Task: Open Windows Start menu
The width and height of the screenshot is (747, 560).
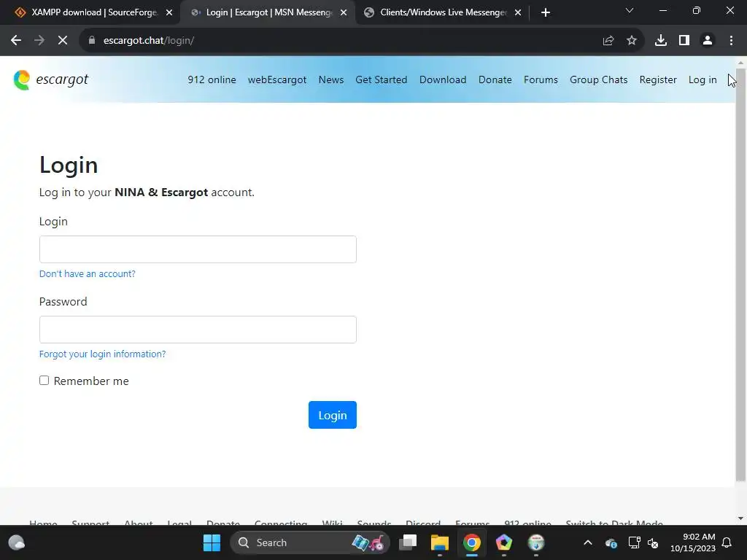Action: click(x=212, y=542)
